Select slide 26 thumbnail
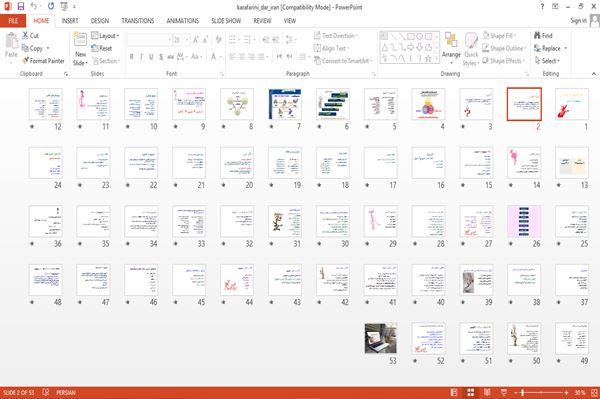Image resolution: width=600 pixels, height=399 pixels. click(524, 221)
